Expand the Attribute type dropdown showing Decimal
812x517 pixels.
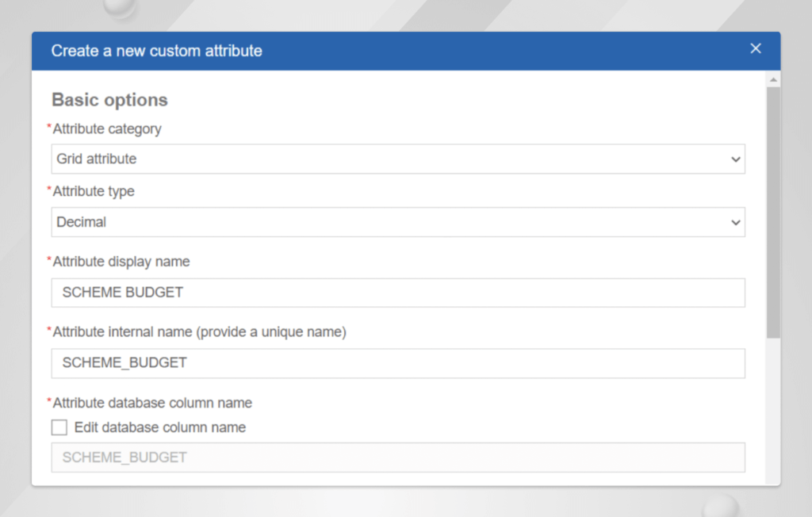click(396, 222)
